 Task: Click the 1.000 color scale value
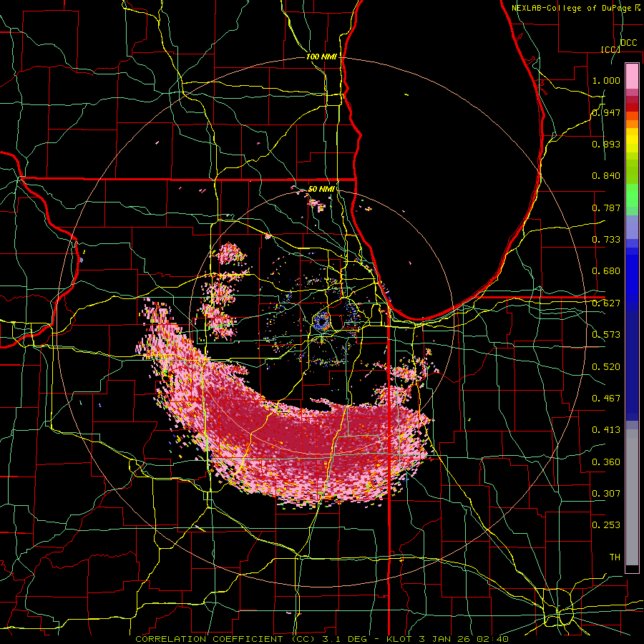click(x=606, y=80)
